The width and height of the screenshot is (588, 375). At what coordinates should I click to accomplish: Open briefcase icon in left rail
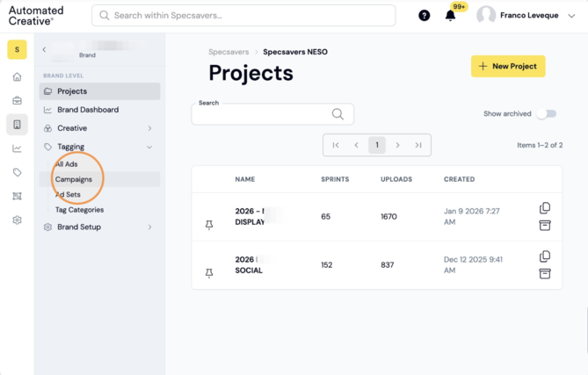17,100
